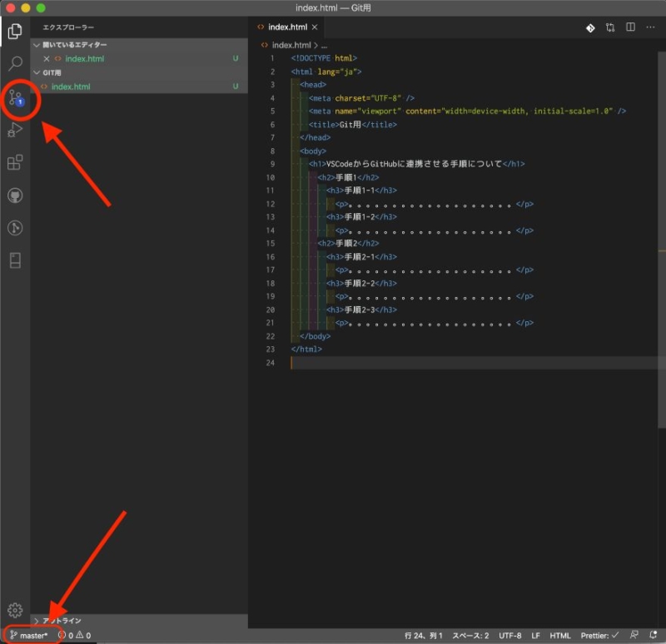Open the editor More Actions ellipsis
Viewport: 666px width, 644px height.
pyautogui.click(x=650, y=27)
